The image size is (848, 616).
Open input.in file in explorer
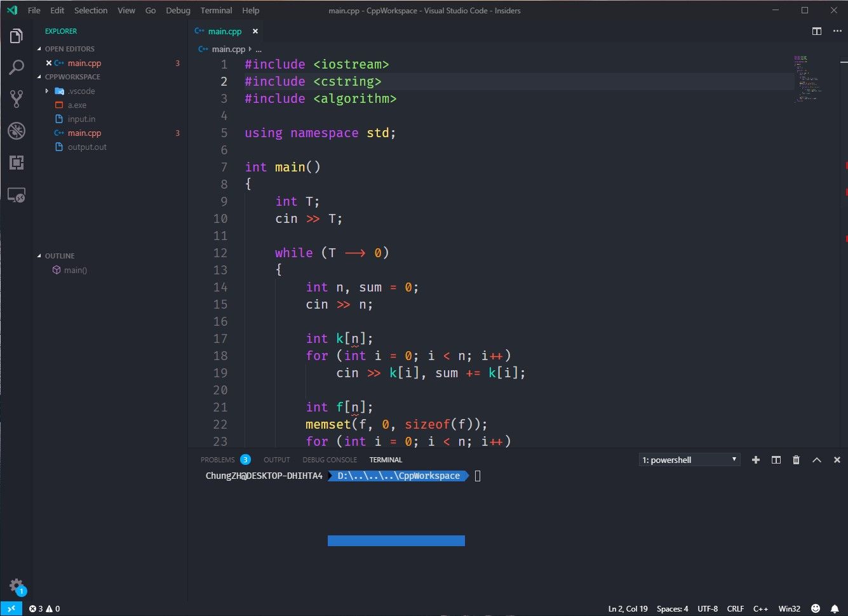coord(81,119)
